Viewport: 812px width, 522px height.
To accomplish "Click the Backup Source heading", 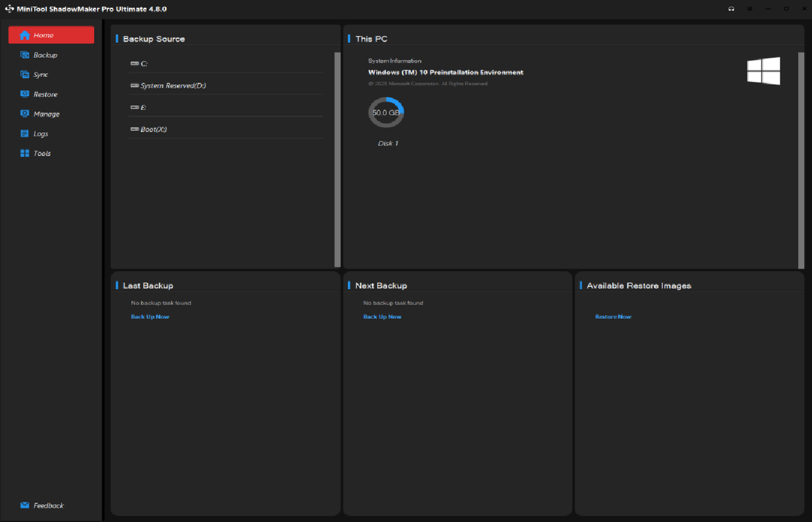I will pyautogui.click(x=154, y=39).
